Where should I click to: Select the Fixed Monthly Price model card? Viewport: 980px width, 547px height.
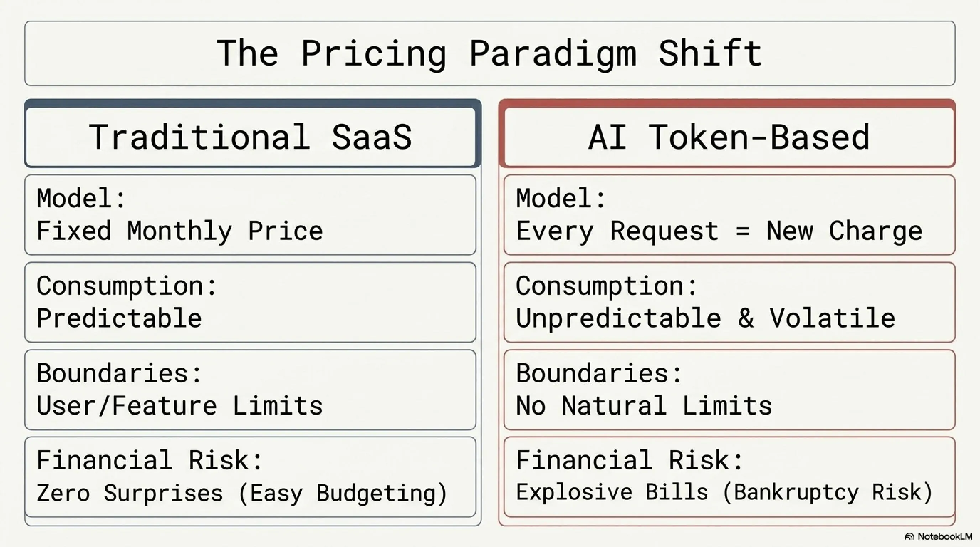pyautogui.click(x=250, y=215)
